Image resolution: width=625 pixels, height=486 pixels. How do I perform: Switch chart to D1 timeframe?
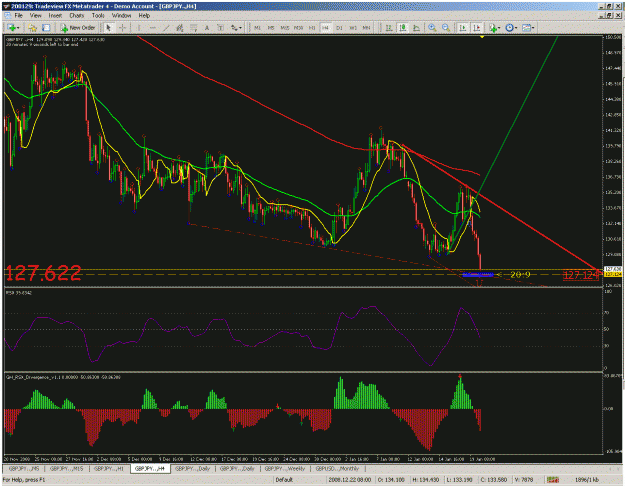pos(339,28)
